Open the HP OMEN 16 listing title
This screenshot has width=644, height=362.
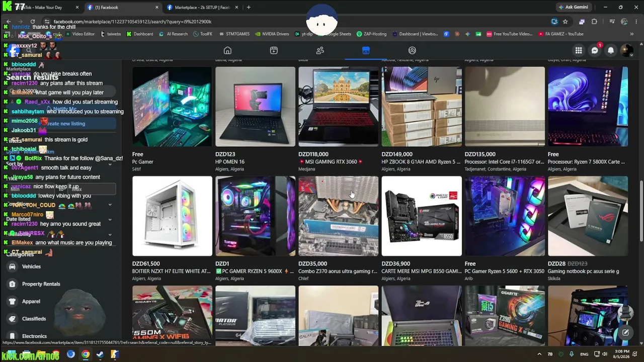pyautogui.click(x=229, y=162)
